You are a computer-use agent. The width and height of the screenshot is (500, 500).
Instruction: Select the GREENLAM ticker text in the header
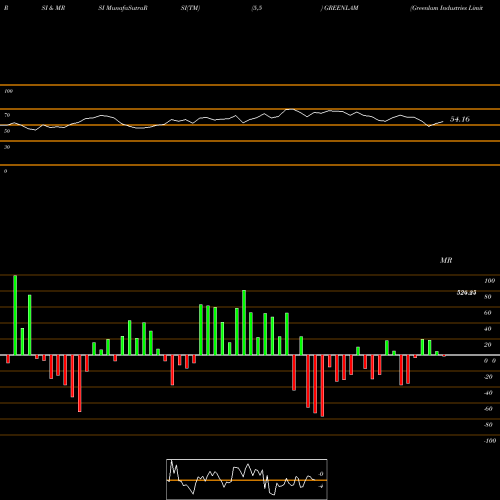click(341, 8)
